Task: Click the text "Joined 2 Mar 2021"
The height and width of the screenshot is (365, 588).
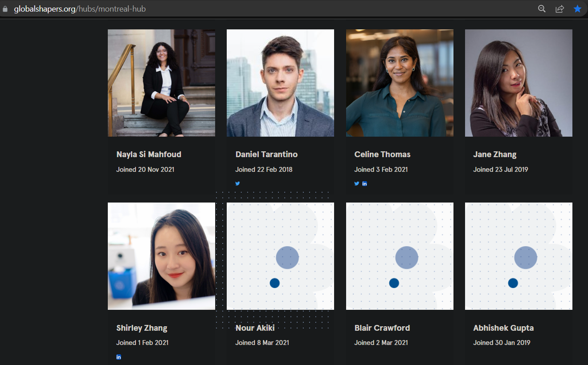Action: pyautogui.click(x=381, y=343)
